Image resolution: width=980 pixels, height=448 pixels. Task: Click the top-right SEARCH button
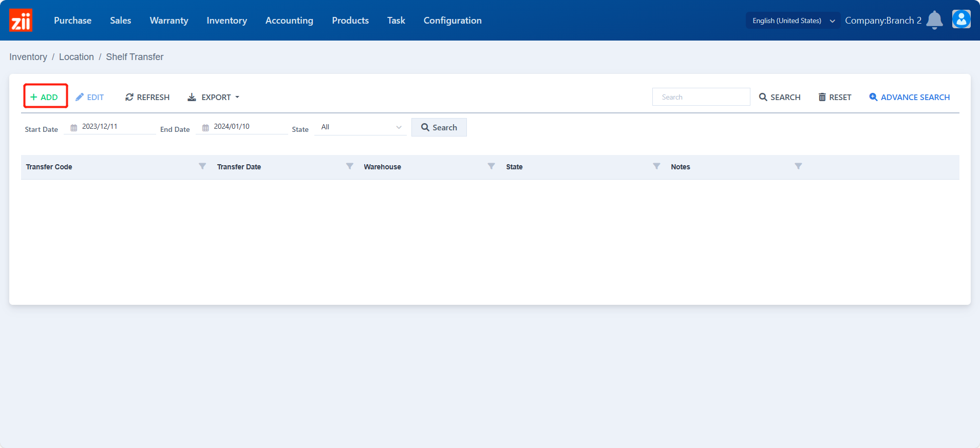780,97
